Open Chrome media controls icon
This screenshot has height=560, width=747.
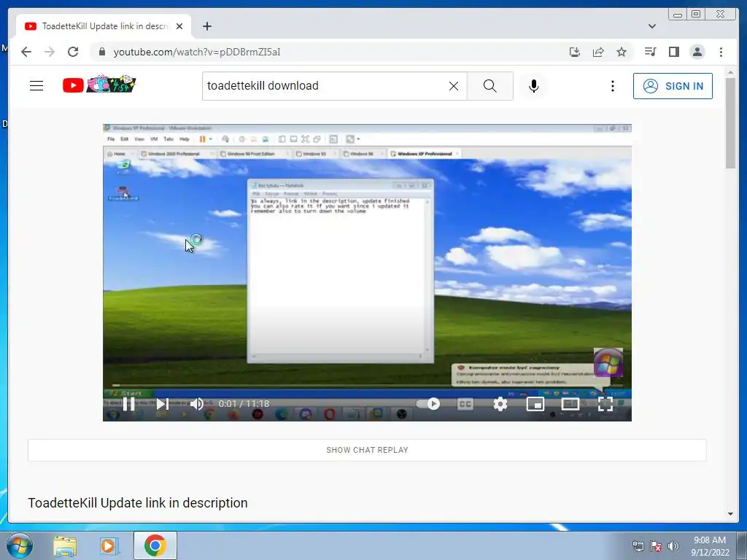click(x=650, y=52)
